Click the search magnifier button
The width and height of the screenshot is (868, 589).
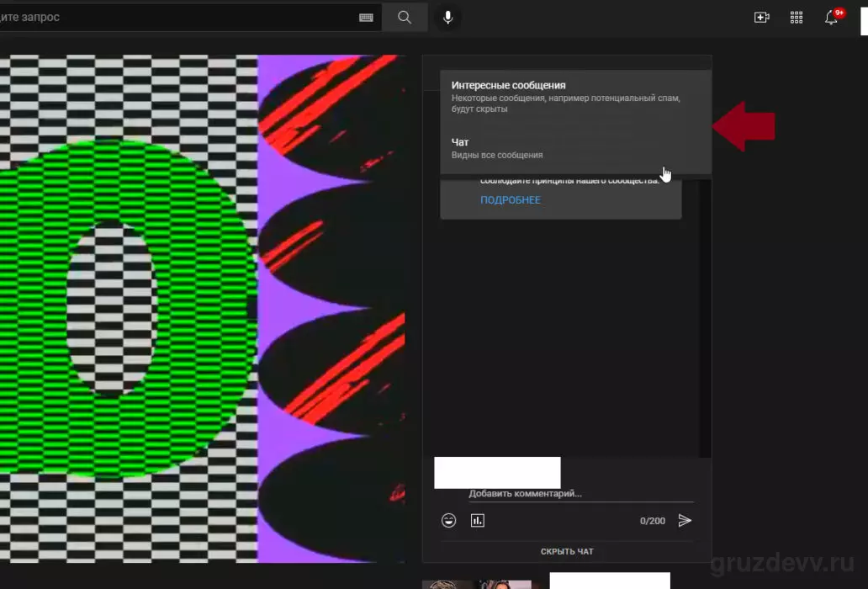[405, 17]
